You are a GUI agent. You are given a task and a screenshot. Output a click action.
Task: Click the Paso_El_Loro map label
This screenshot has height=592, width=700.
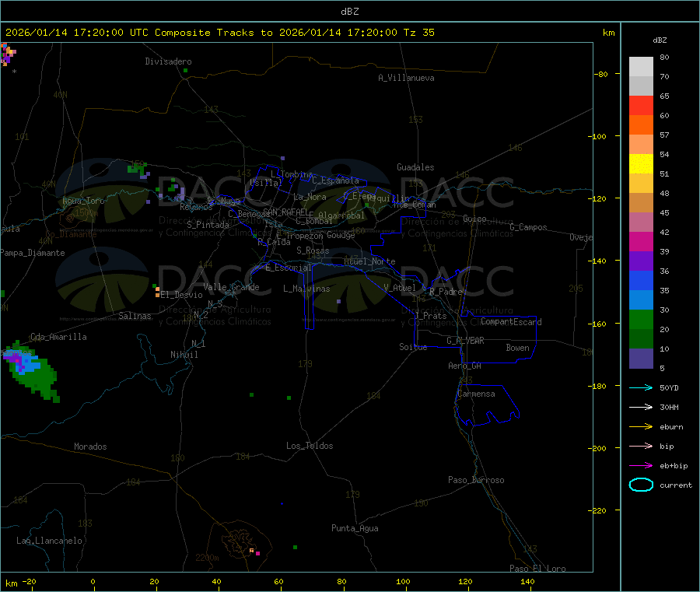tap(537, 569)
